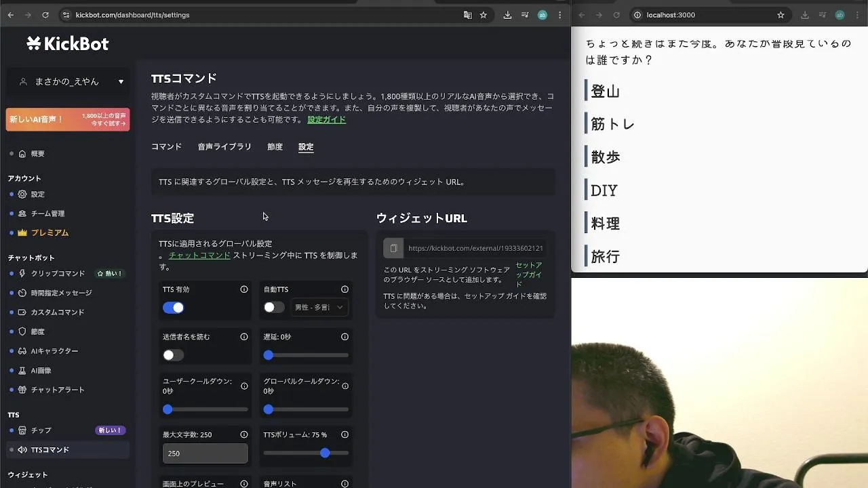The image size is (868, 488).
Task: Open the チャットコマンド link
Action: (199, 256)
